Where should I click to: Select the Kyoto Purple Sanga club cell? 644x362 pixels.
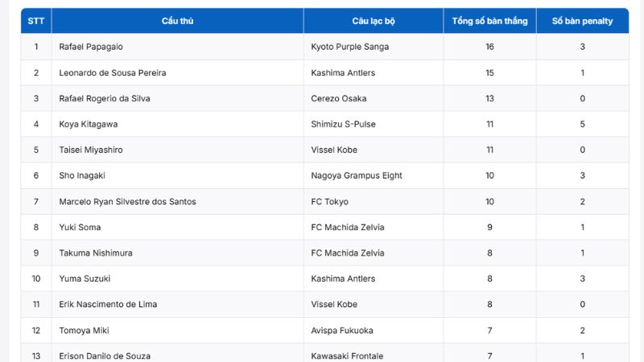tap(349, 47)
